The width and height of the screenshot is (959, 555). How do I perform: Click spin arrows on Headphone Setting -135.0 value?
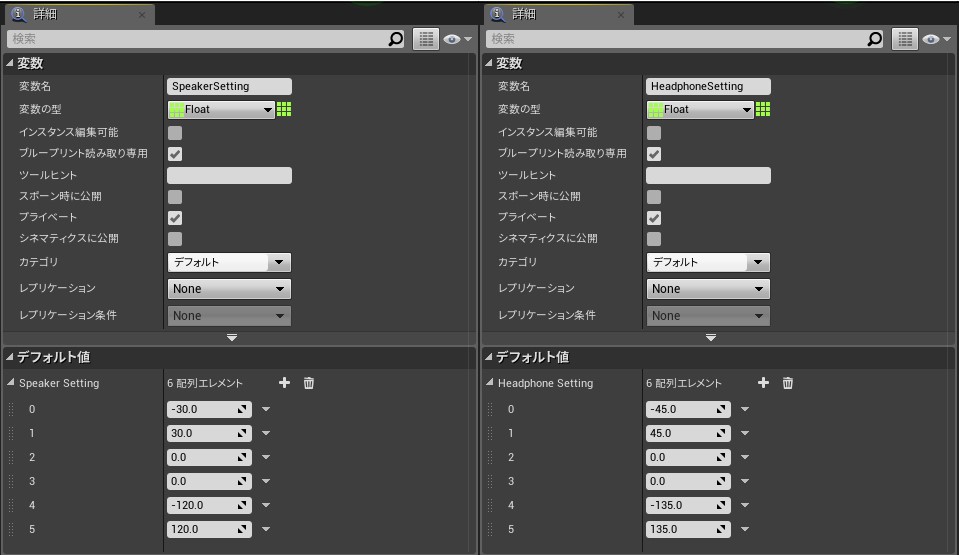721,505
